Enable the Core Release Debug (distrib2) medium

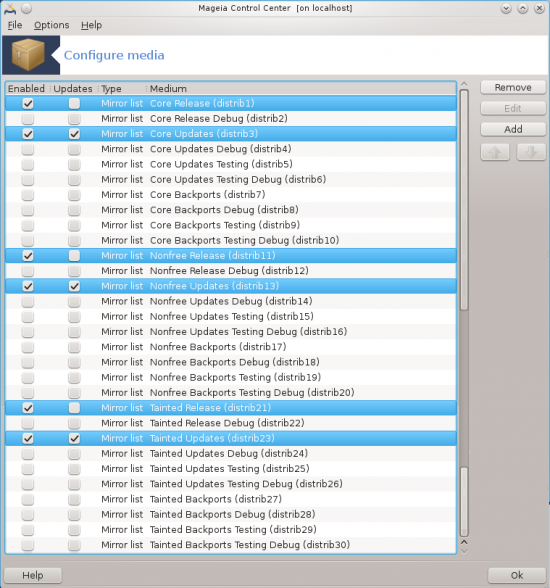(28, 119)
